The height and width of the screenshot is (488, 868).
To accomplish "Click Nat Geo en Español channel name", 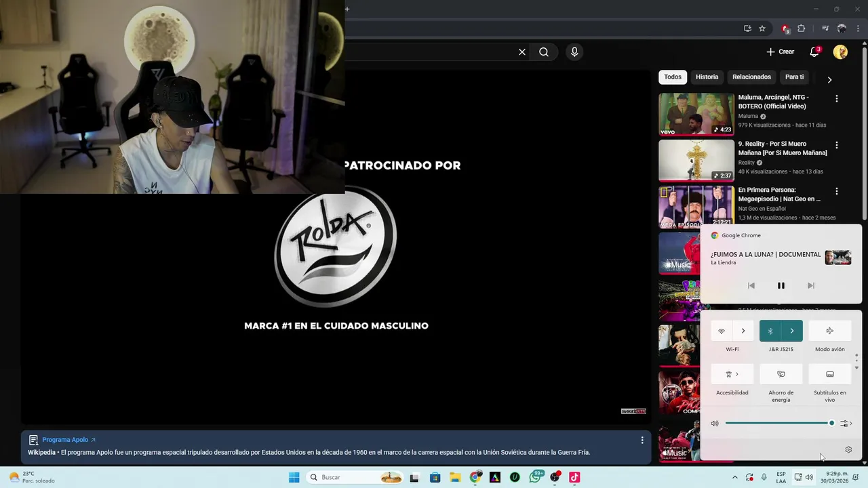I will [x=762, y=209].
